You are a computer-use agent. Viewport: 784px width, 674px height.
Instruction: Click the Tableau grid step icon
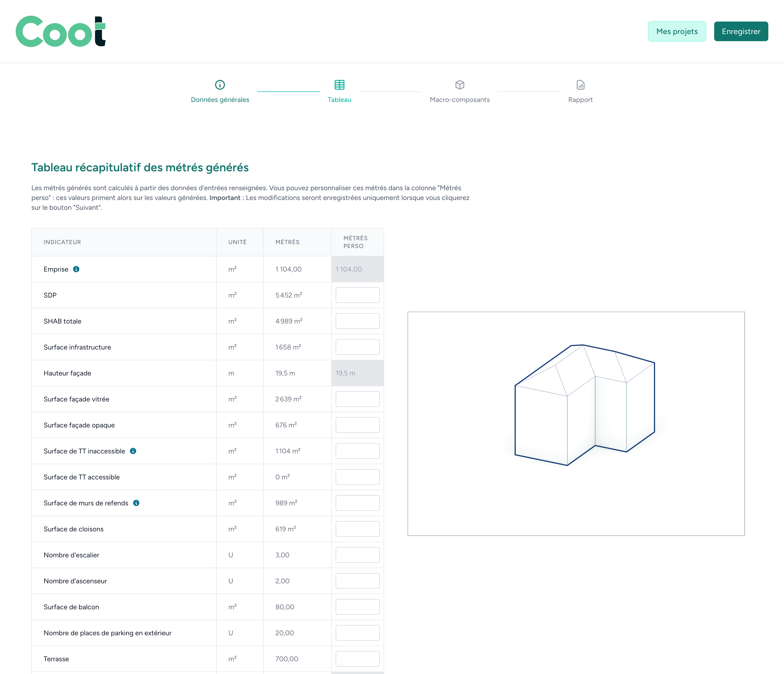tap(339, 84)
